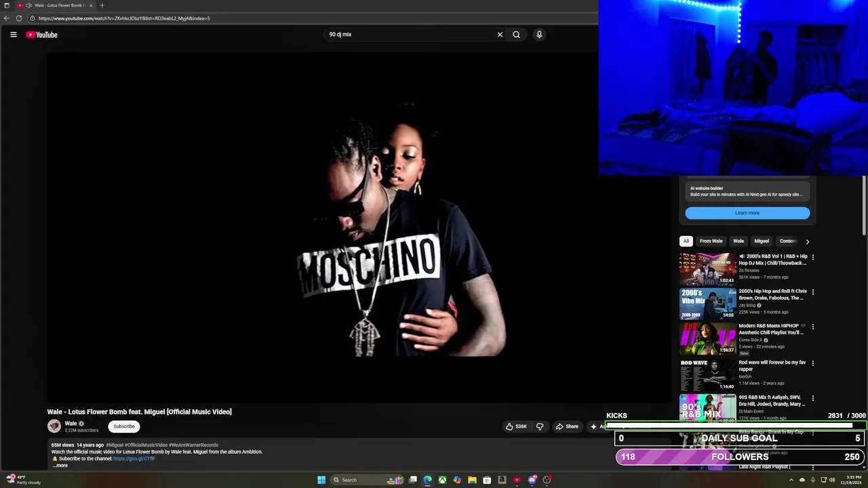Go back with browser back arrow

point(7,18)
